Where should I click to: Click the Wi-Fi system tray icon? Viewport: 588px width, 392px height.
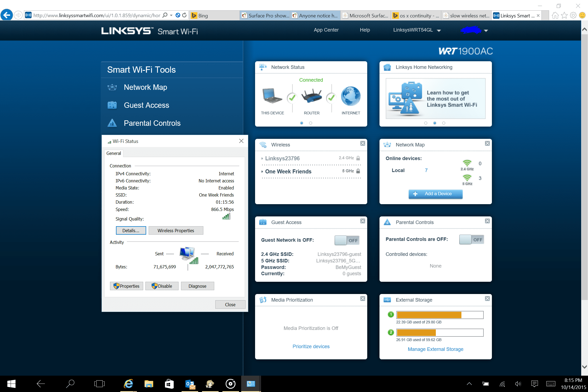pos(502,384)
